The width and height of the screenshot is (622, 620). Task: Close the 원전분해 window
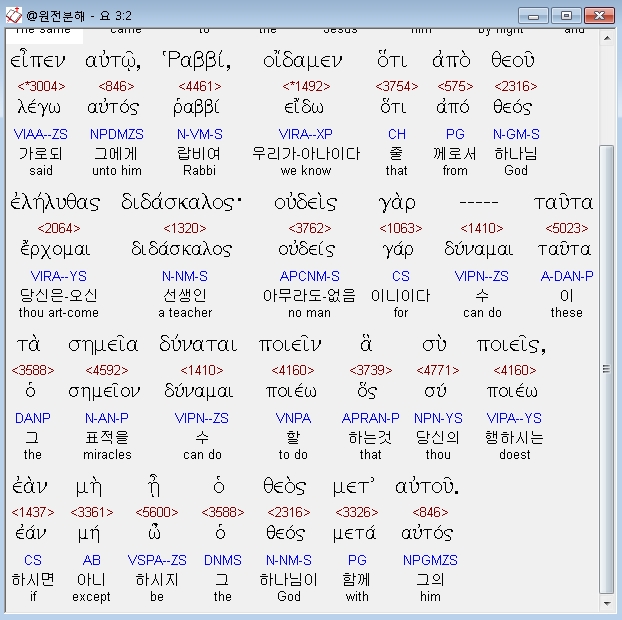point(599,16)
